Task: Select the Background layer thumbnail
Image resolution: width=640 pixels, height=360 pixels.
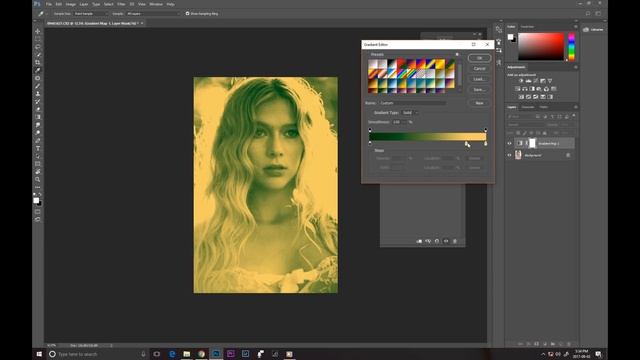Action: 518,155
